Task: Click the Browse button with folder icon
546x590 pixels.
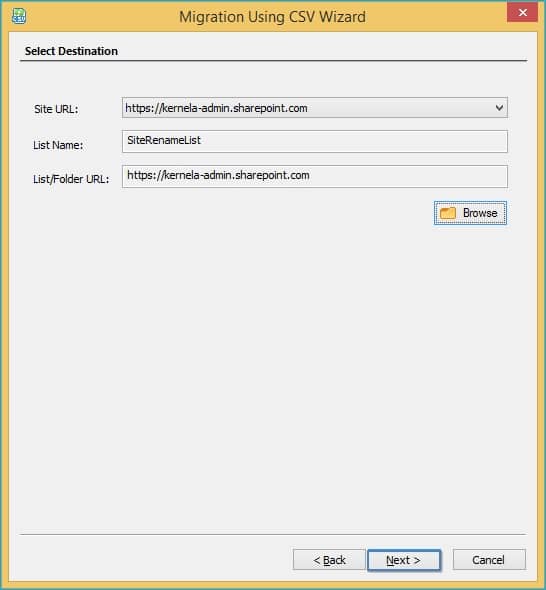Action: pos(470,213)
